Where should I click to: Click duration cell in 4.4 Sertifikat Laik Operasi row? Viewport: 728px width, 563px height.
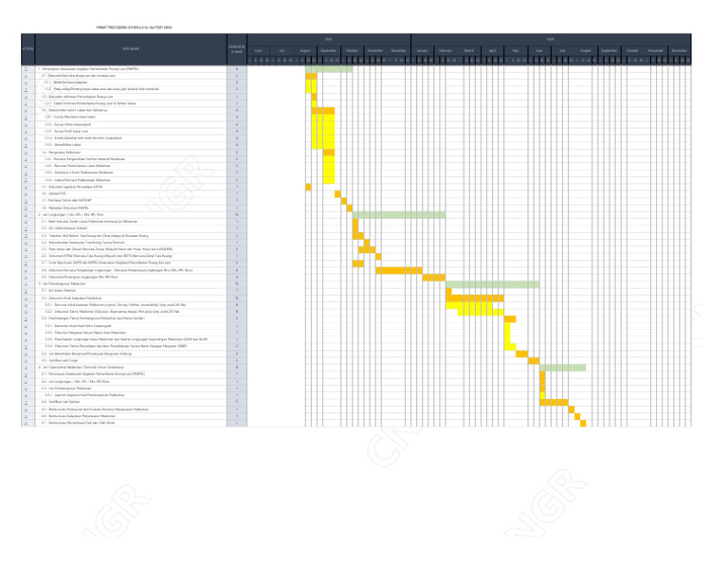(x=237, y=402)
